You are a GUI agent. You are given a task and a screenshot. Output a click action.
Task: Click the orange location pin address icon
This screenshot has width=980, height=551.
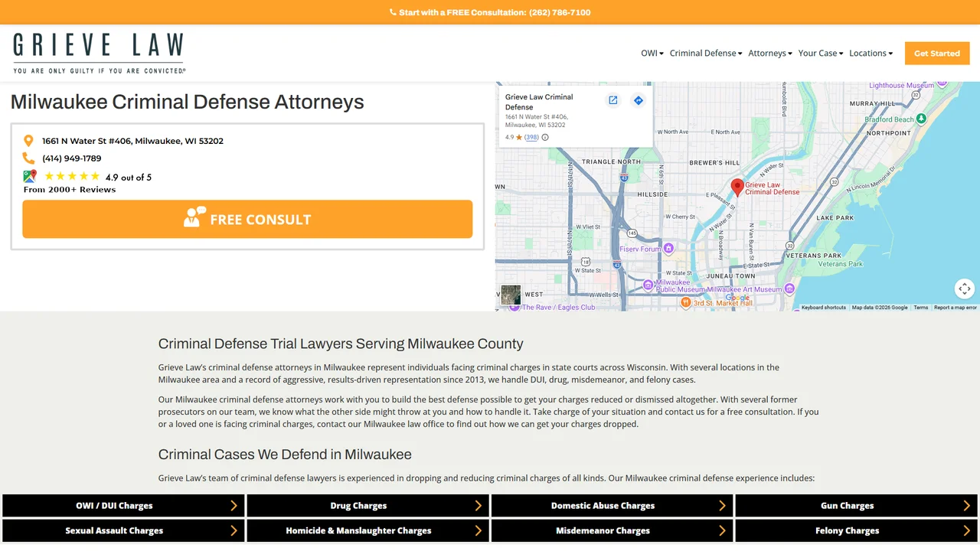(28, 141)
